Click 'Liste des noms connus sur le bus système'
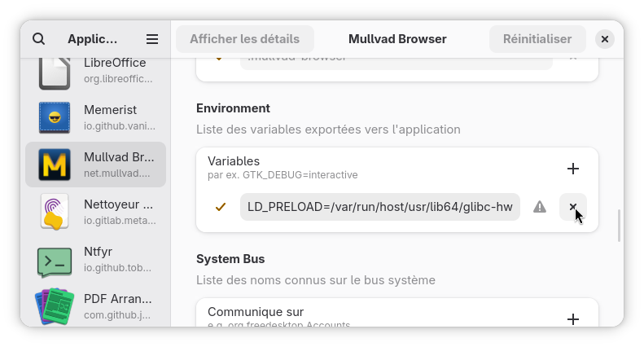 (316, 280)
